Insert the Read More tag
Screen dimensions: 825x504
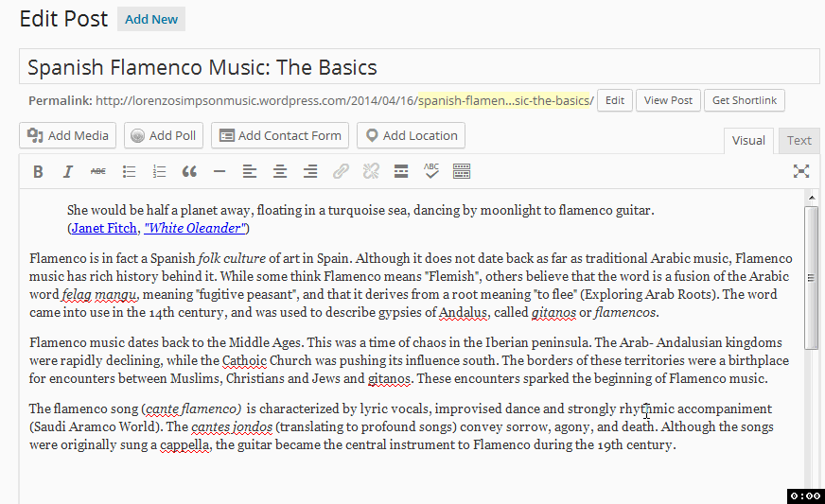pyautogui.click(x=401, y=171)
